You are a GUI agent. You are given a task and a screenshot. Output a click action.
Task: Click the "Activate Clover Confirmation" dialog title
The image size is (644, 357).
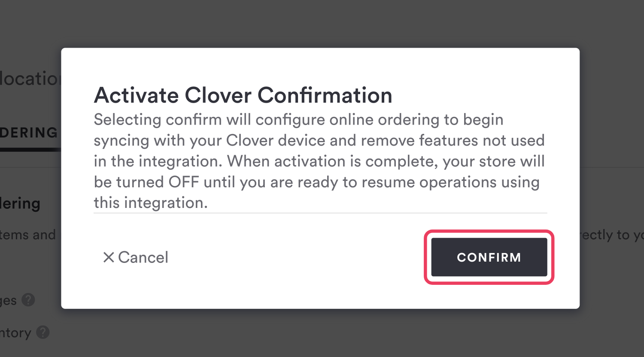pos(243,95)
